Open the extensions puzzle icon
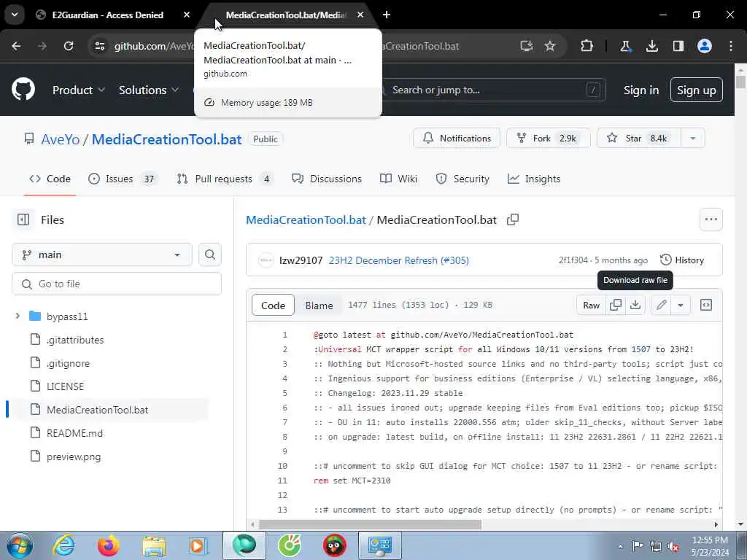Screen dimensions: 747x560 [587, 46]
